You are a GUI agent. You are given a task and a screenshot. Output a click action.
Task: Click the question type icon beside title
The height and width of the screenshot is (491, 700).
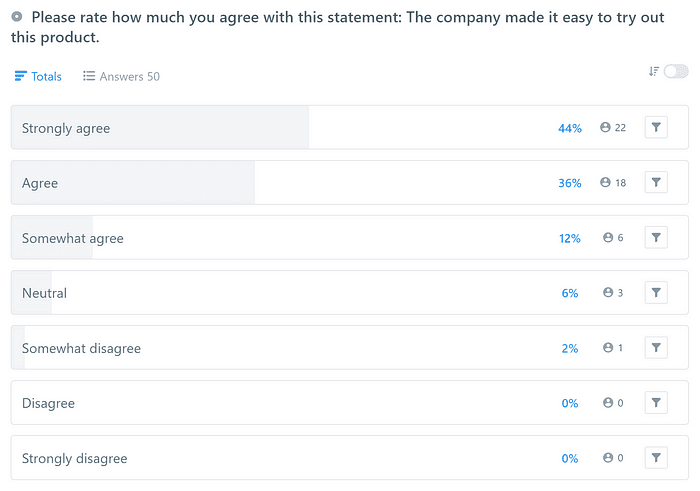[x=17, y=17]
